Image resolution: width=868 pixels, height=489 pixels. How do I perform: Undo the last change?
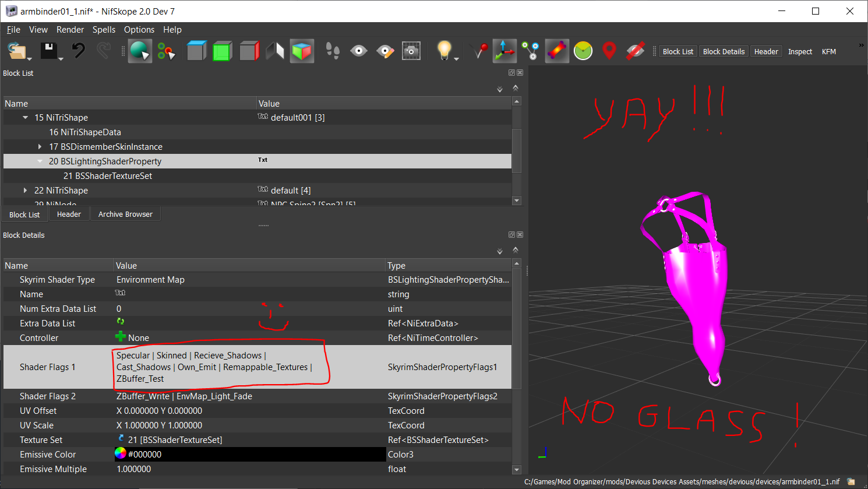[x=78, y=51]
